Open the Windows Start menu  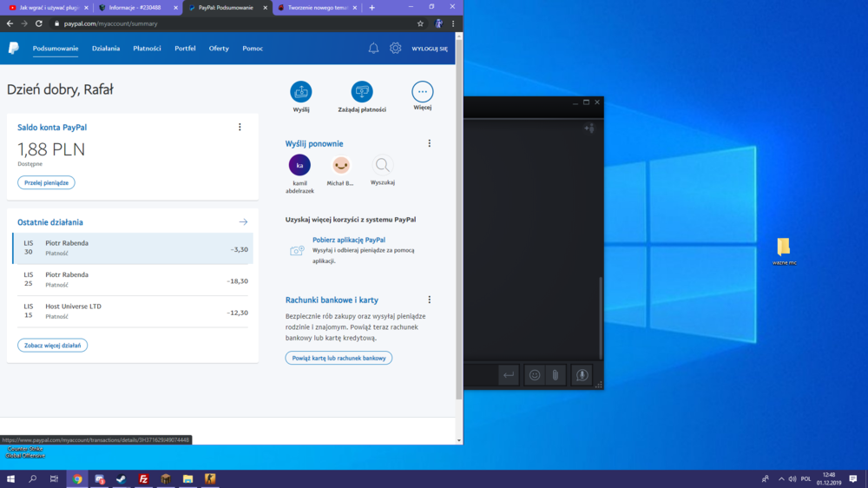tap(10, 479)
